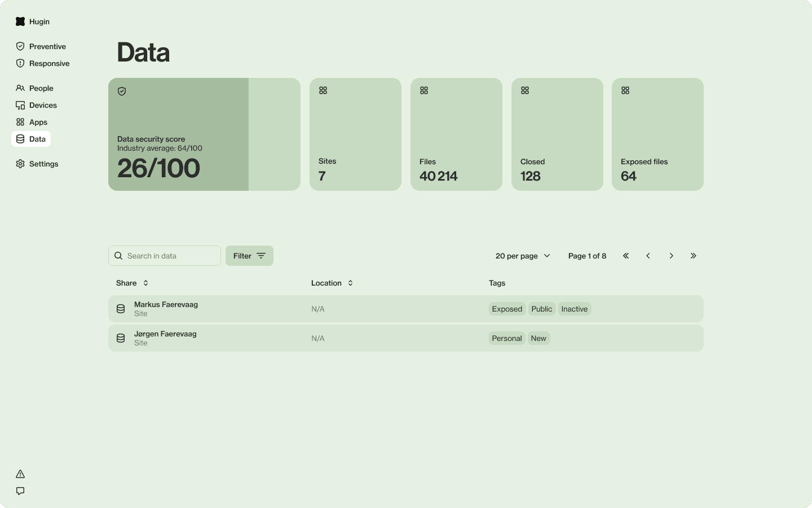Screen dimensions: 812x508
Task: Open the feedback chat bubble icon
Action: pos(20,491)
